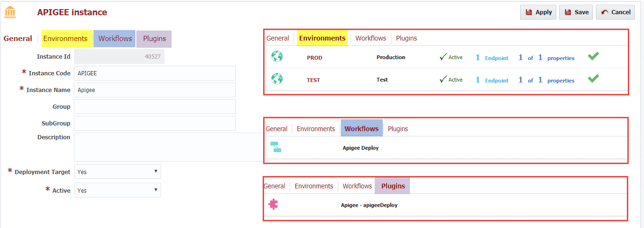
Task: Select Plugins tab in the Apigee Deploy panel
Action: pyautogui.click(x=398, y=129)
